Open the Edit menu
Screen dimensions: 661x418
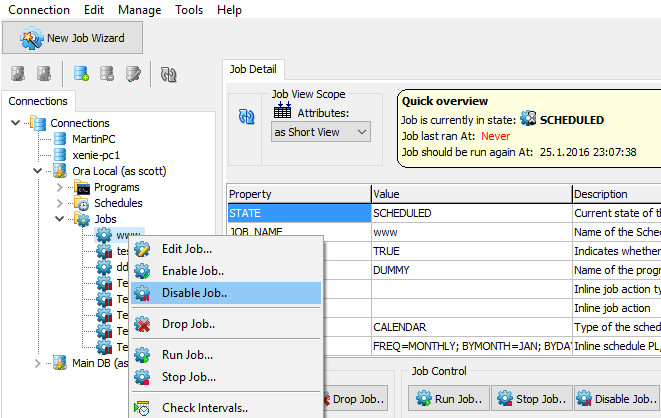[x=94, y=10]
